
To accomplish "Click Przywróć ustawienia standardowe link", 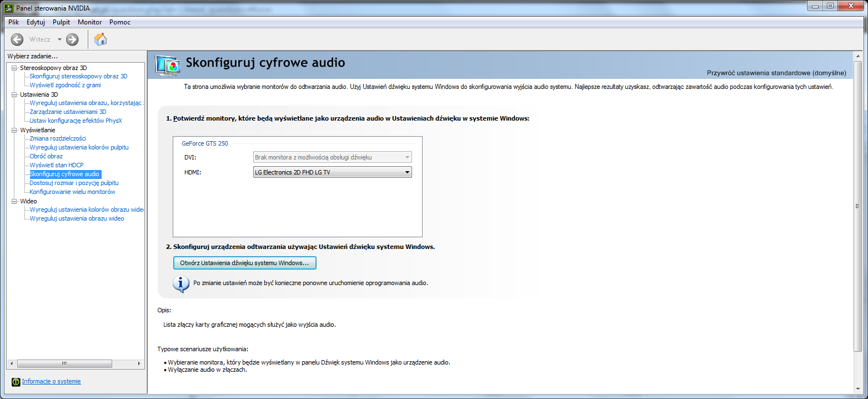I will coord(776,73).
